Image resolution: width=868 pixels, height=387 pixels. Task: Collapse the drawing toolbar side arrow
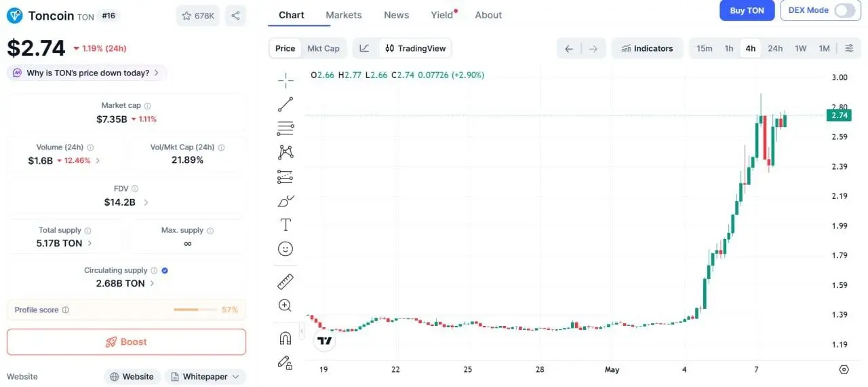tap(302, 332)
